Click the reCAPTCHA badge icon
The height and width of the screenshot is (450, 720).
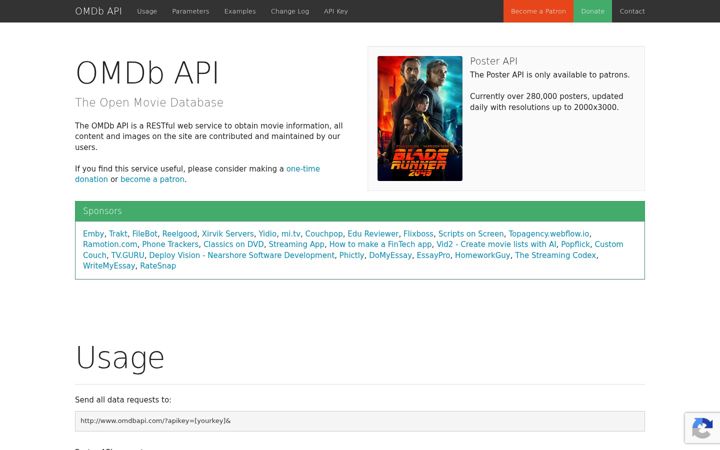point(702,428)
